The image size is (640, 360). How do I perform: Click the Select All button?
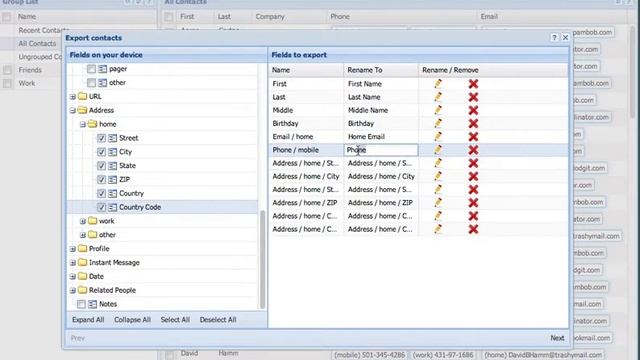175,320
